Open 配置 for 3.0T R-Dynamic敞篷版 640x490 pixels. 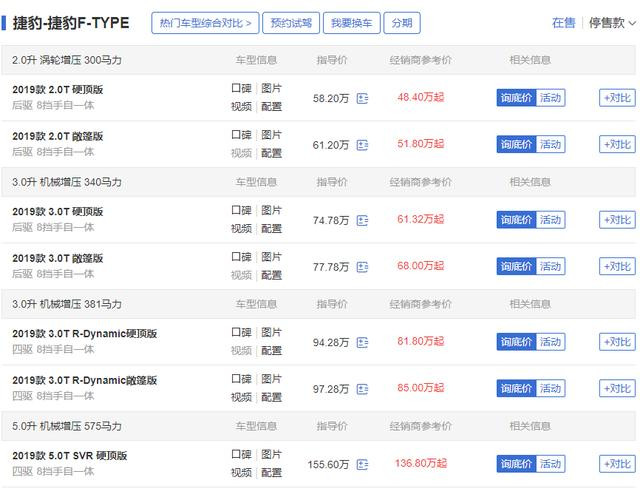tap(272, 397)
